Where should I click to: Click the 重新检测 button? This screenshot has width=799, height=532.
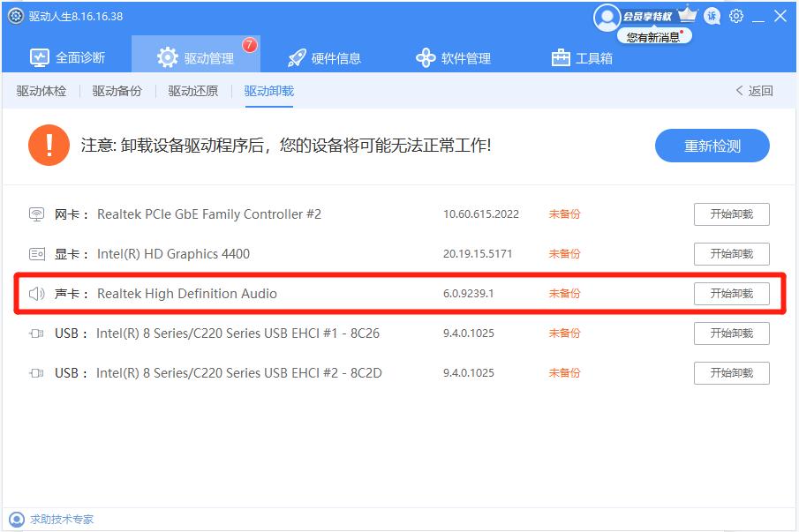coord(712,146)
